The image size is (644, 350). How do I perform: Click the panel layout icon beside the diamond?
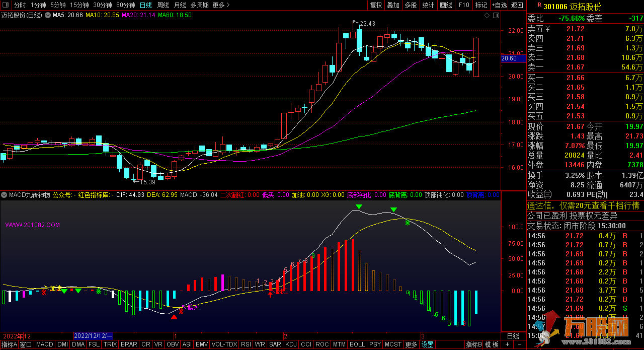(x=496, y=16)
